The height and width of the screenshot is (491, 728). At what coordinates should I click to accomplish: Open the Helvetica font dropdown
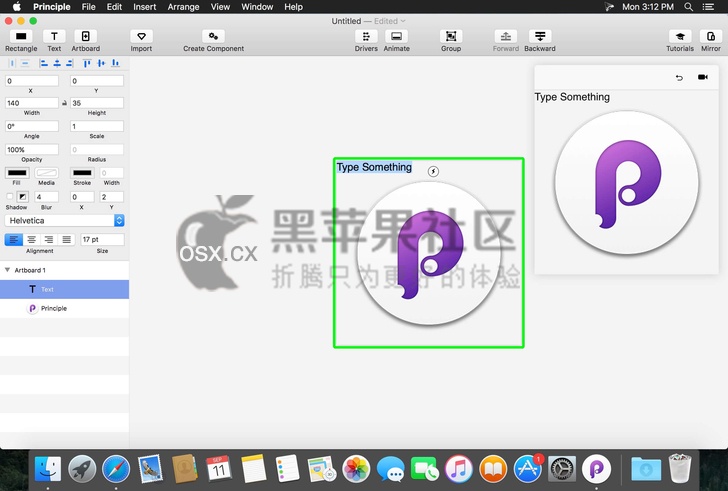click(65, 220)
